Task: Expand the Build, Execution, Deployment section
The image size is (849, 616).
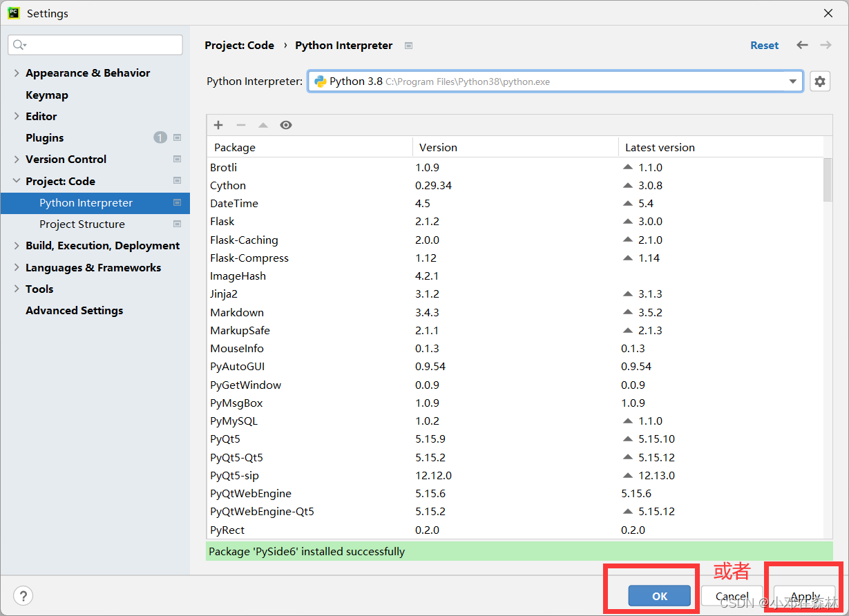Action: [x=16, y=245]
